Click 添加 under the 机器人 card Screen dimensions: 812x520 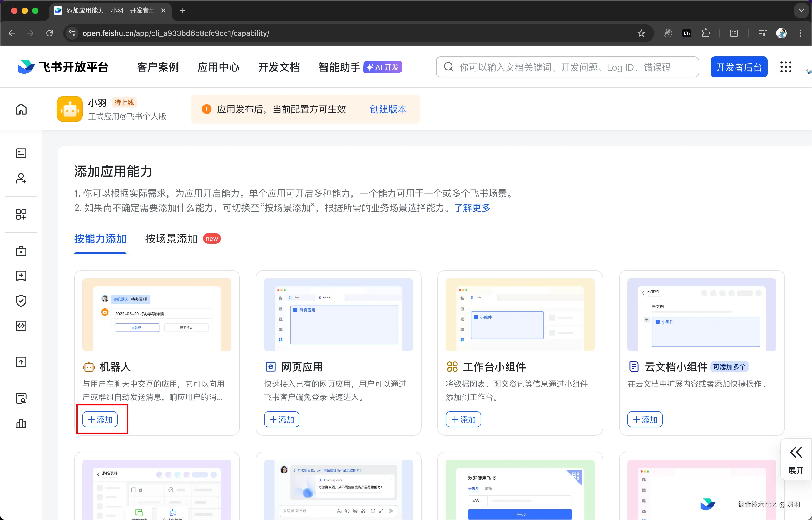pyautogui.click(x=100, y=419)
